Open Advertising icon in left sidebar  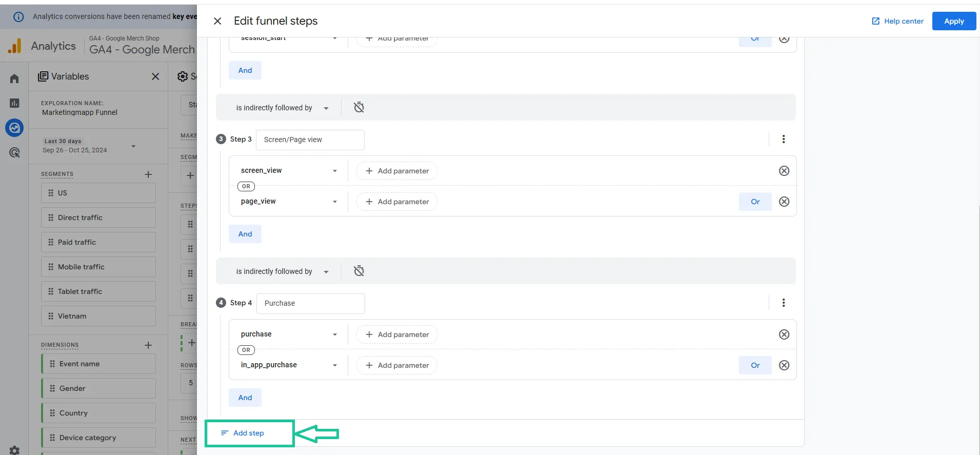(x=14, y=152)
